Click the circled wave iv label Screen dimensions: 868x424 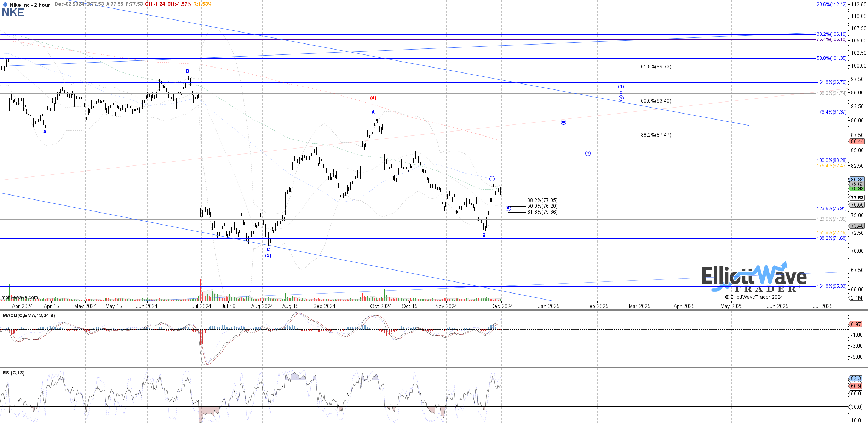(588, 153)
